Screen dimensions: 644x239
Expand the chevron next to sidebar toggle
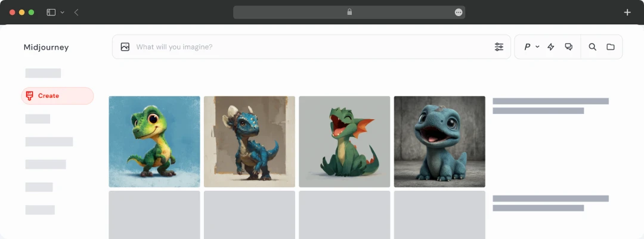click(63, 13)
